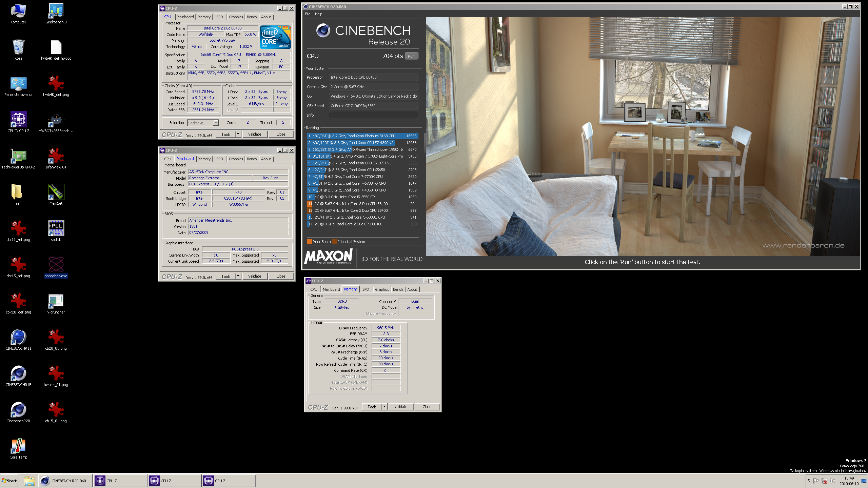This screenshot has height=488, width=868.
Task: Select ranking row Xeon Platinum 8168 CPU
Action: (362, 136)
